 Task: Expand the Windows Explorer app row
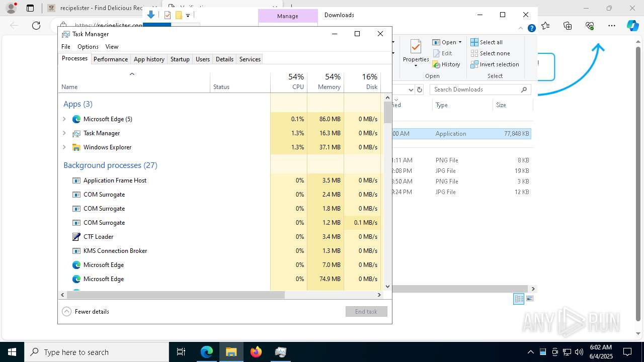click(64, 147)
